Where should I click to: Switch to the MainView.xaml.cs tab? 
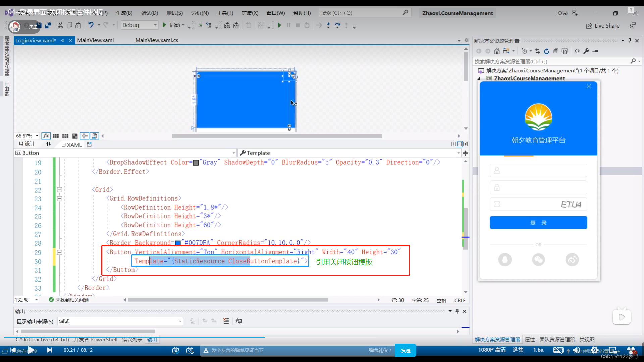click(157, 40)
